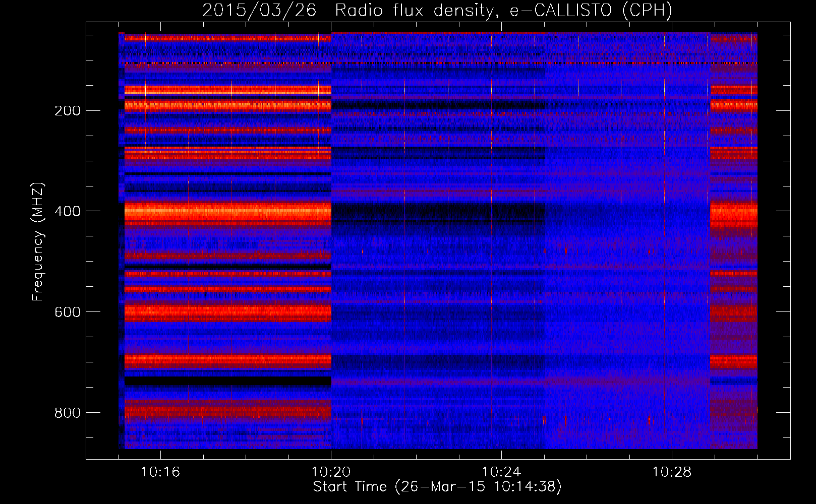Click the 10:20 time tick label
Image resolution: width=816 pixels, height=504 pixels.
click(x=331, y=472)
